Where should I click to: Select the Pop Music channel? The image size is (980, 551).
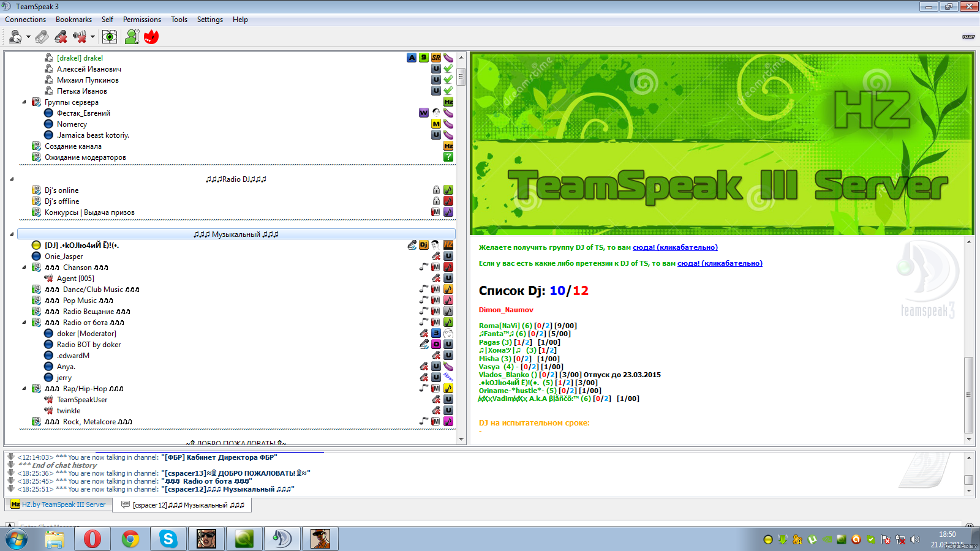[79, 301]
